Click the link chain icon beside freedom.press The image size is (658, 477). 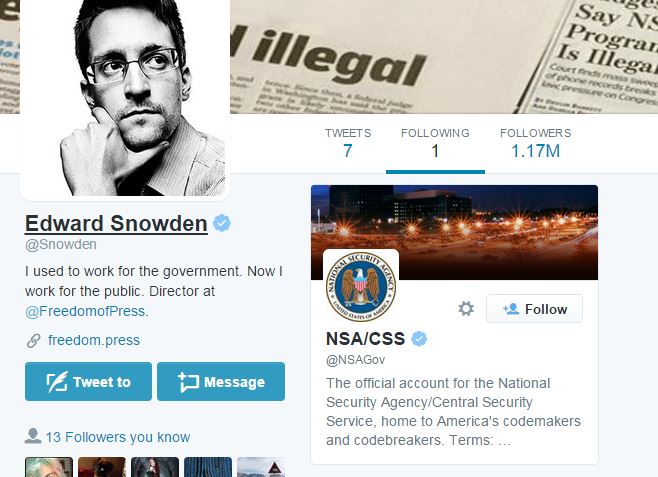(x=34, y=340)
